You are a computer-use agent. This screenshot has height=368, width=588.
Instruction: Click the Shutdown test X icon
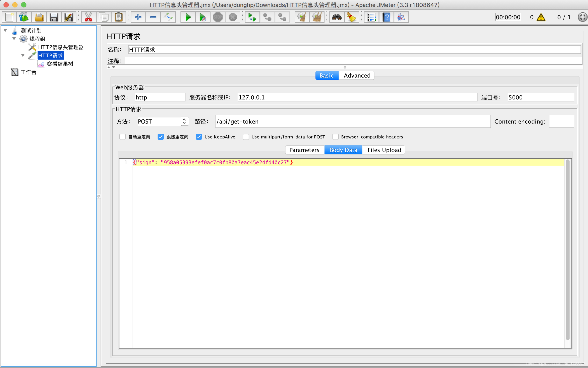[233, 17]
